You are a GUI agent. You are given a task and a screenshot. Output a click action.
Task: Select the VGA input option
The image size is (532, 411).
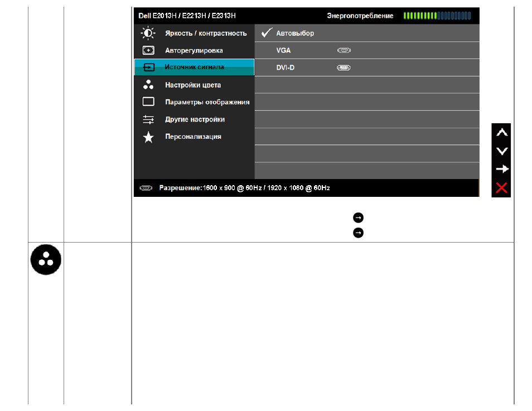click(x=367, y=50)
